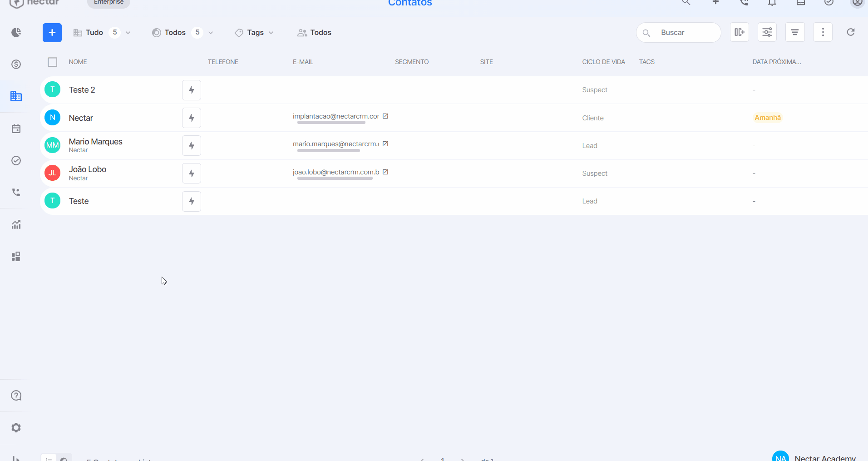868x461 pixels.
Task: Click the Todos users filter button
Action: click(x=314, y=33)
